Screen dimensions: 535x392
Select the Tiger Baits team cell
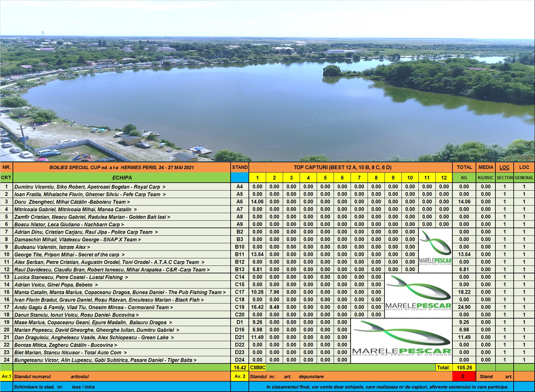tap(122, 360)
